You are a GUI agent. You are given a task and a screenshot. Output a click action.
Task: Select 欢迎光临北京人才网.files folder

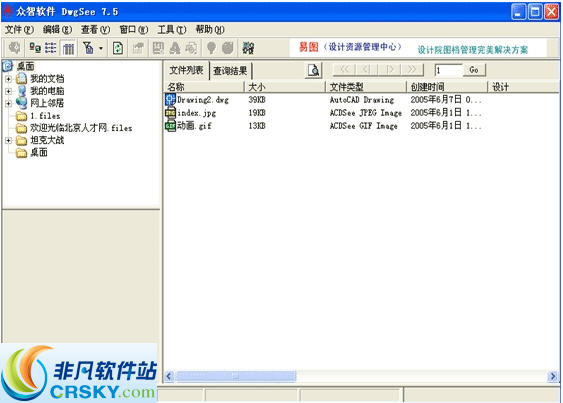pyautogui.click(x=81, y=128)
